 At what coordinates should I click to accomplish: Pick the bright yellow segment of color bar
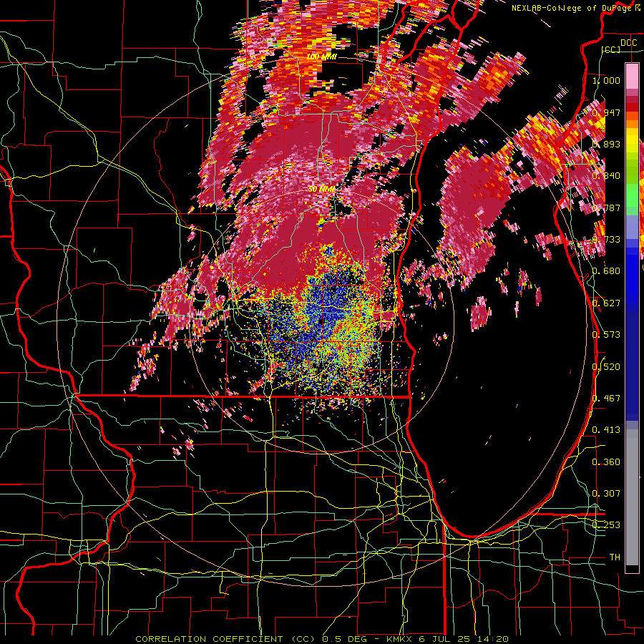tap(632, 140)
